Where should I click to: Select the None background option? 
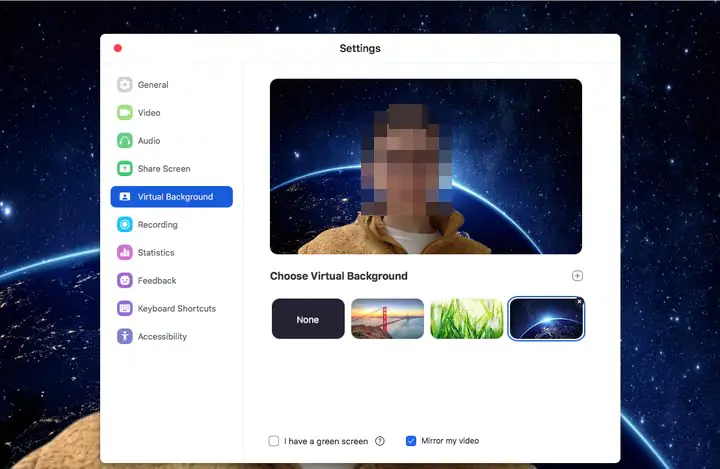(x=308, y=319)
